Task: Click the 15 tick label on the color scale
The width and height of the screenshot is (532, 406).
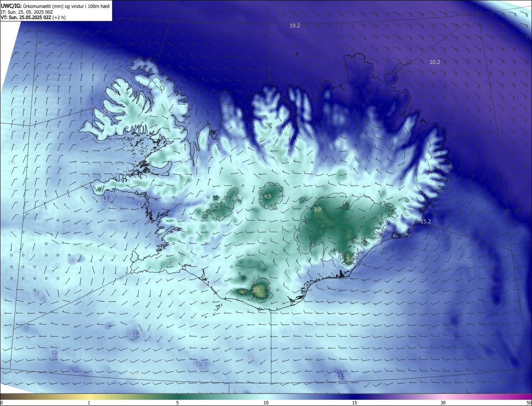Action: (355, 403)
